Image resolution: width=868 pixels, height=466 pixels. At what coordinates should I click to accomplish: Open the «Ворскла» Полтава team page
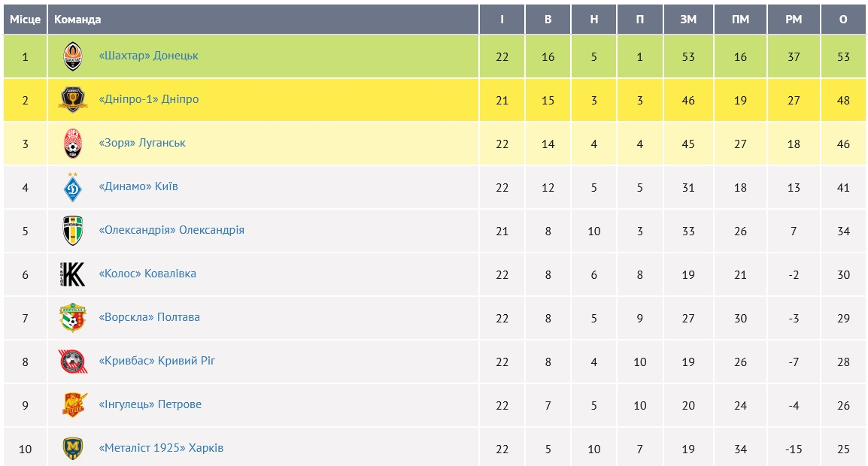pyautogui.click(x=150, y=317)
